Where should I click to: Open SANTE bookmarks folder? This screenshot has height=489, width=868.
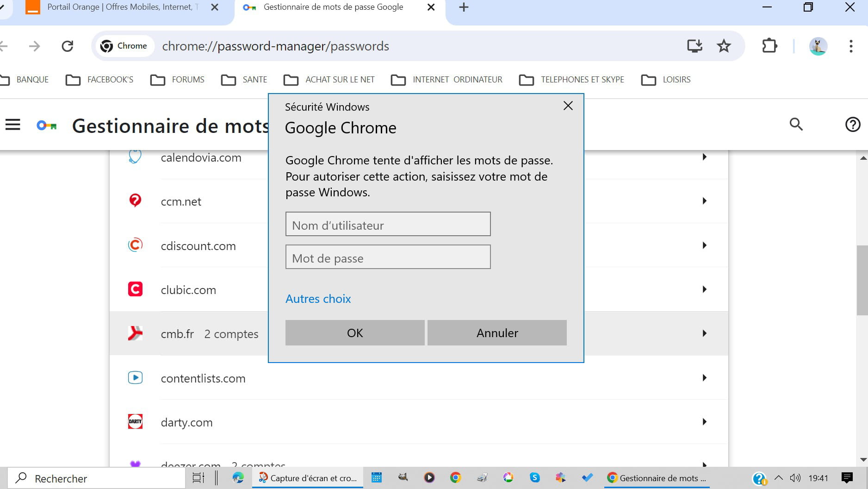click(244, 80)
